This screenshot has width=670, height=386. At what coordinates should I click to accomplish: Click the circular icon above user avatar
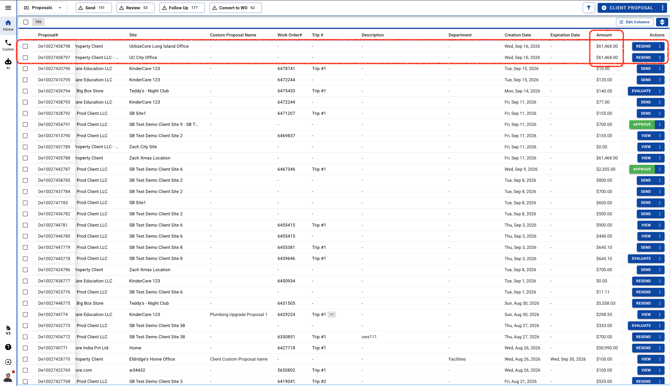pos(8,362)
